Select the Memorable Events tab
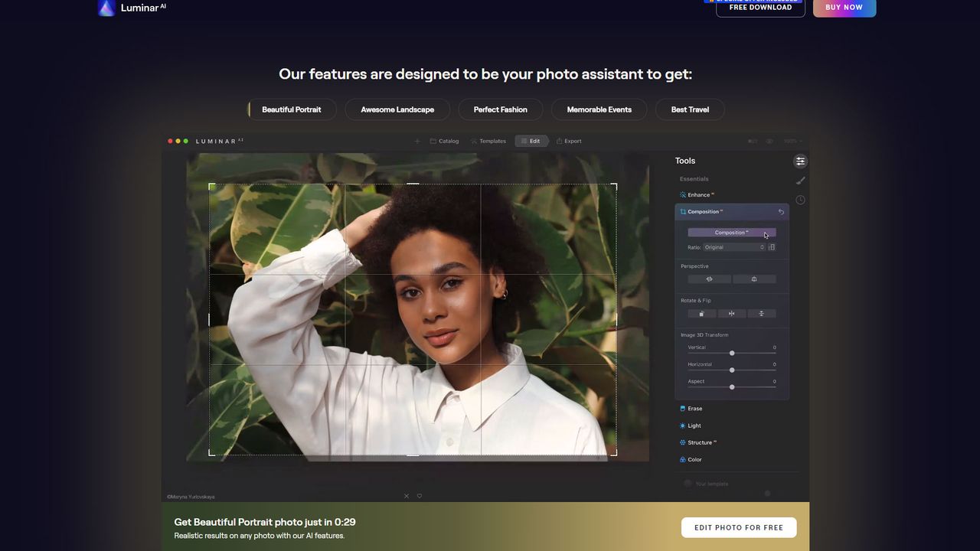980x551 pixels. [x=599, y=109]
